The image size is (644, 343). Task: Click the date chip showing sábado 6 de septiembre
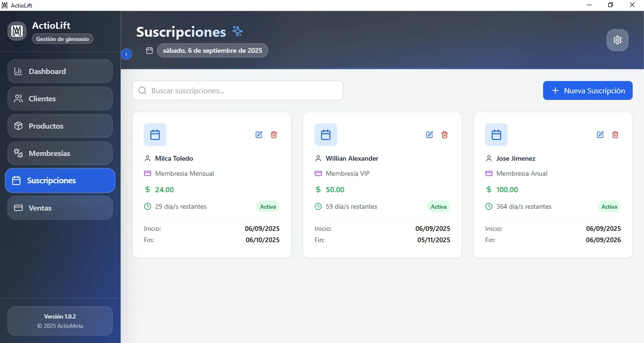click(x=212, y=50)
